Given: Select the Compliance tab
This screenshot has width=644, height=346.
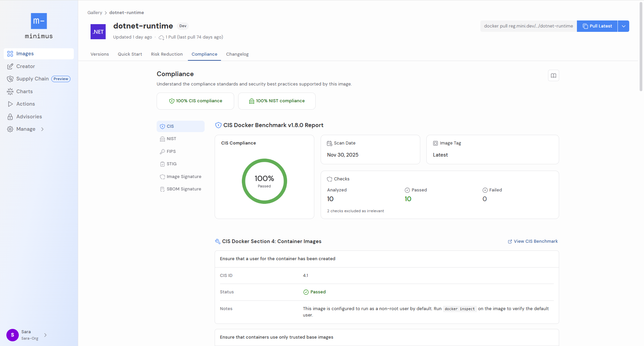Looking at the screenshot, I should 204,54.
